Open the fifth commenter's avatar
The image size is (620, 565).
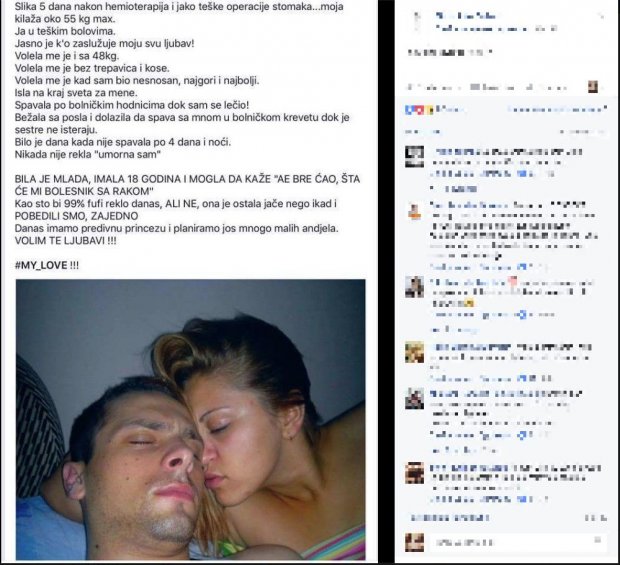[414, 399]
